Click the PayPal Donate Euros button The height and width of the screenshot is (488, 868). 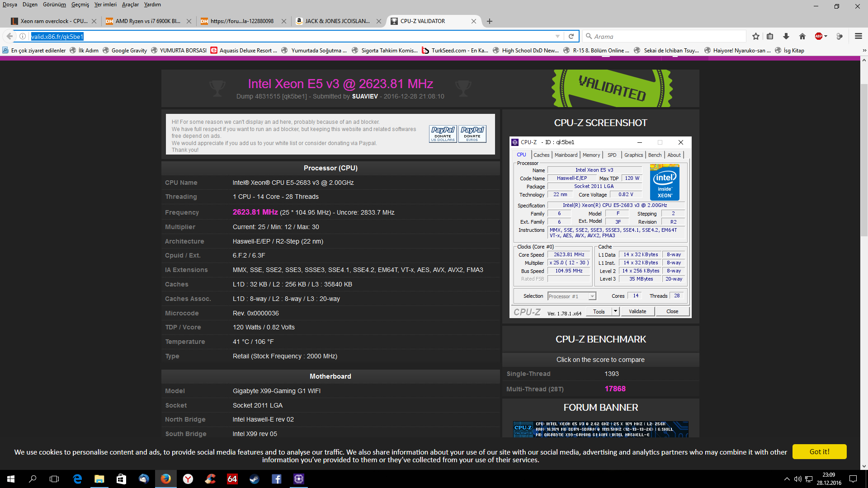point(472,134)
